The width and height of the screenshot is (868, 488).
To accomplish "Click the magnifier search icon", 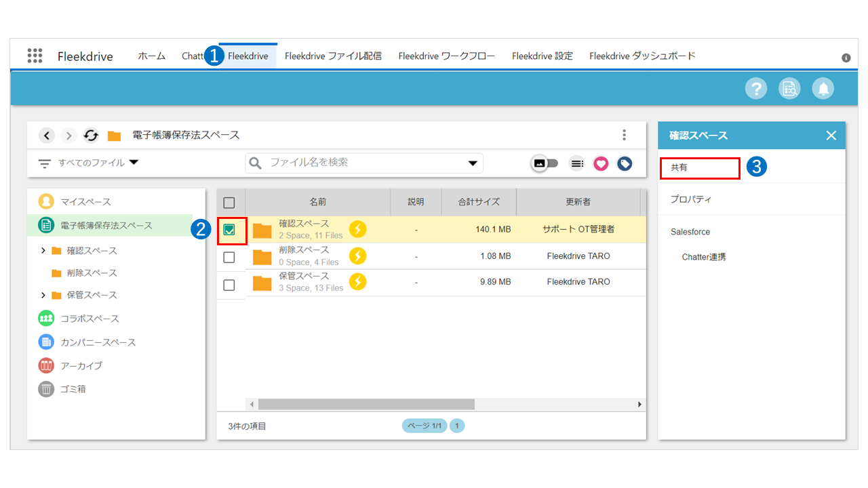I will tap(256, 163).
